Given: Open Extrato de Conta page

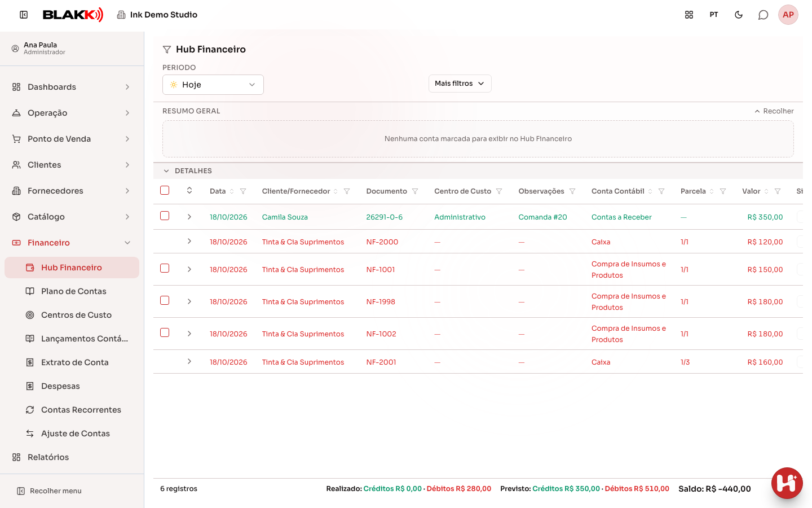Looking at the screenshot, I should 72,362.
